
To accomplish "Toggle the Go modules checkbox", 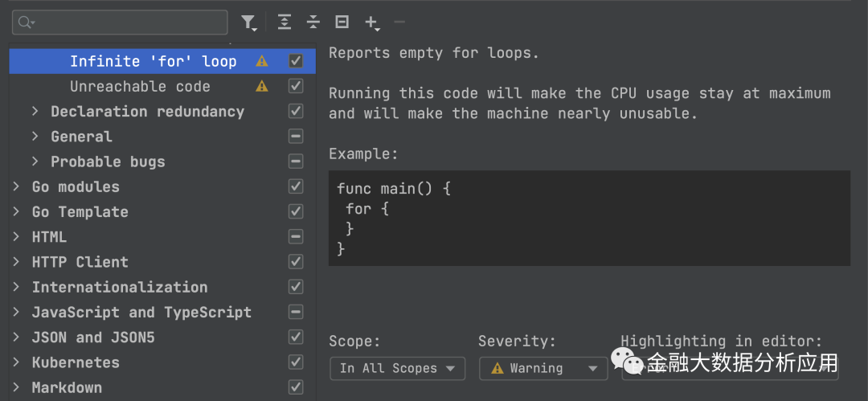I will (296, 186).
